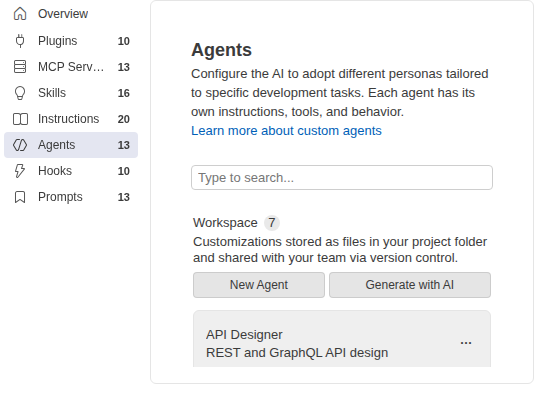Open the Prompts bookmark icon
The height and width of the screenshot is (400, 550).
coord(20,197)
